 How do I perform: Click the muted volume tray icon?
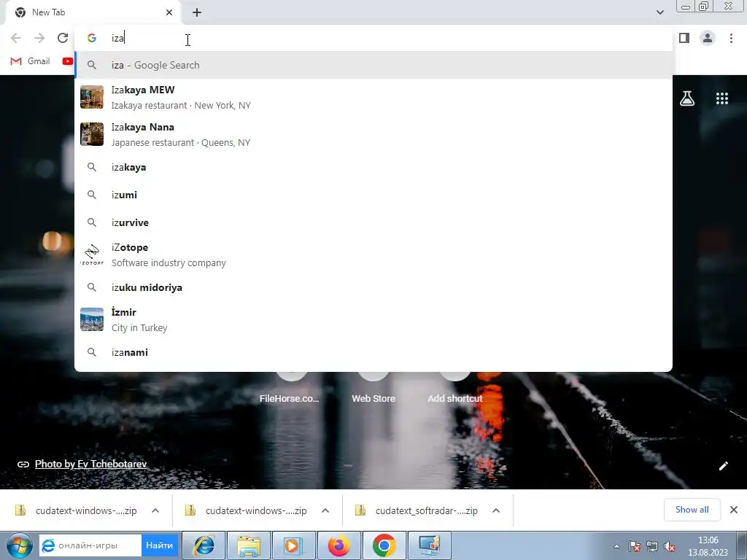[x=670, y=546]
